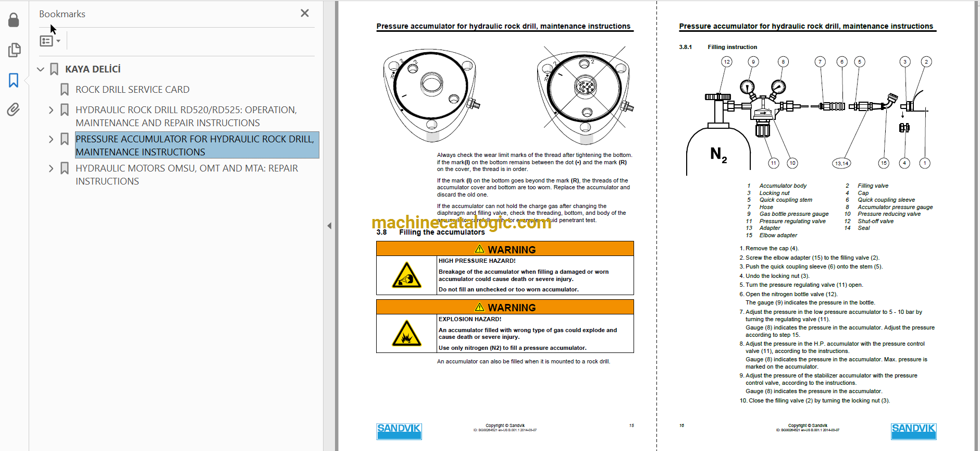Viewport: 980px width, 451px height.
Task: Click the '3.8.1 Filling instruction' heading
Action: coord(718,47)
